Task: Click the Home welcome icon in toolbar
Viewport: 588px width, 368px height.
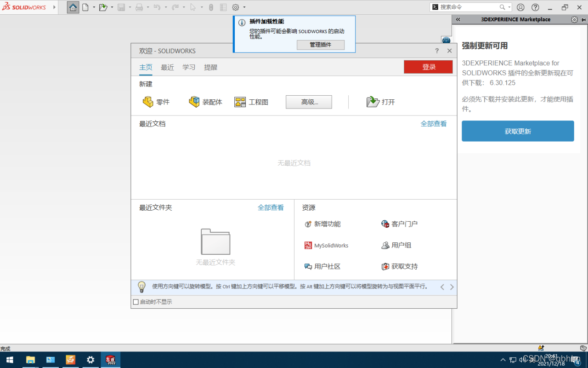Action: click(73, 7)
